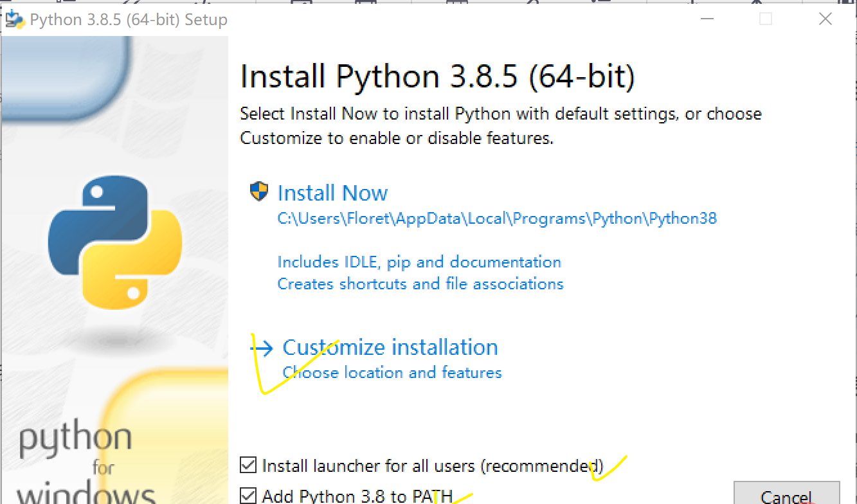
Task: Click 'Includes IDLE, pip and documentation' text
Action: tap(419, 262)
